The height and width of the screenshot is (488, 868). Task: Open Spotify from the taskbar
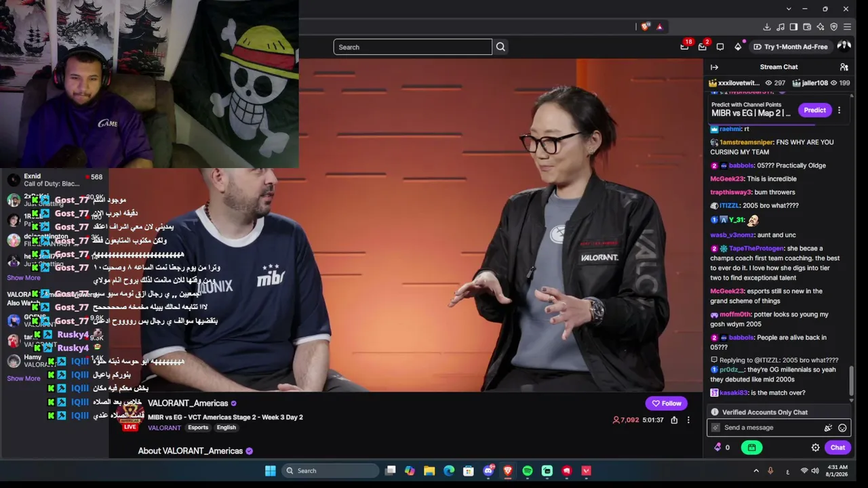pos(528,470)
